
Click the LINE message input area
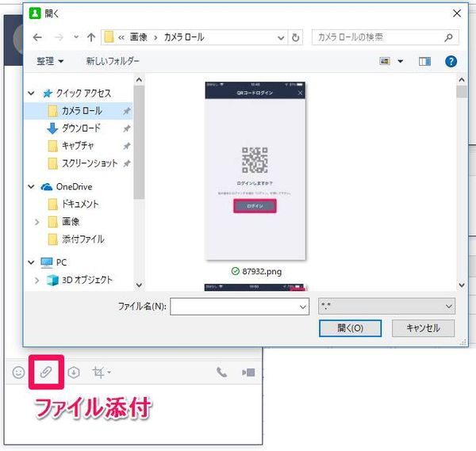133,415
